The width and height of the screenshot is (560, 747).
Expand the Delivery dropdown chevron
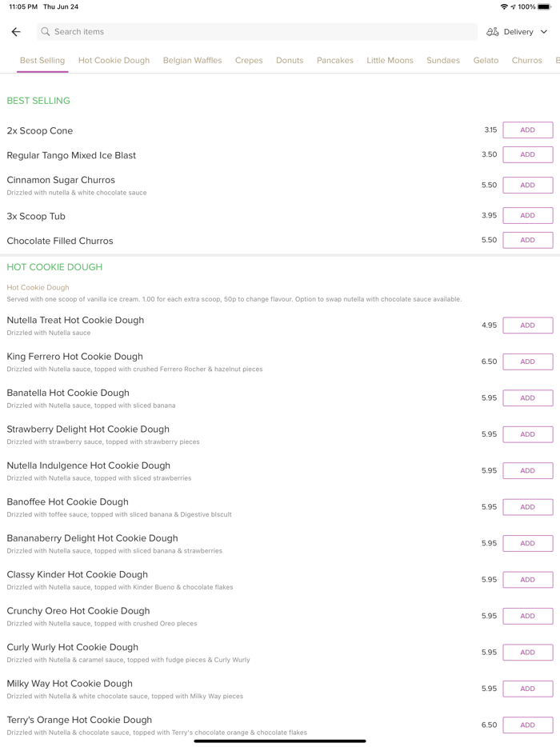coord(544,32)
